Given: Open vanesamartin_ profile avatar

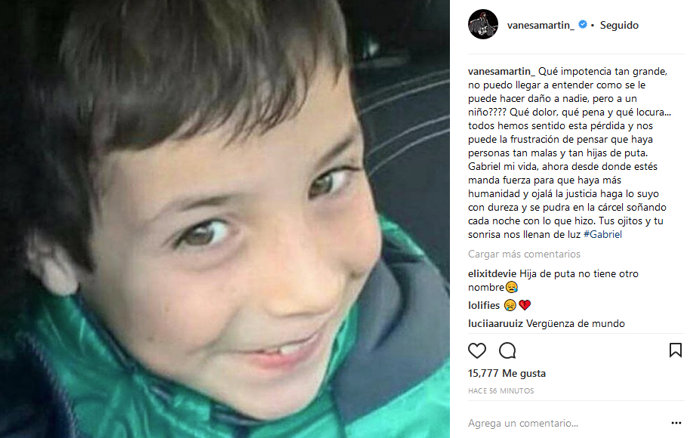Looking at the screenshot, I should [x=483, y=24].
